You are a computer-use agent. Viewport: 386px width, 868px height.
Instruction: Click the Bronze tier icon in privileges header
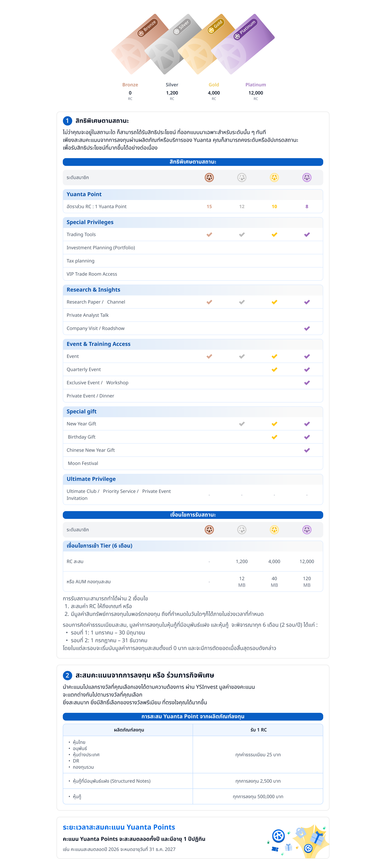209,178
